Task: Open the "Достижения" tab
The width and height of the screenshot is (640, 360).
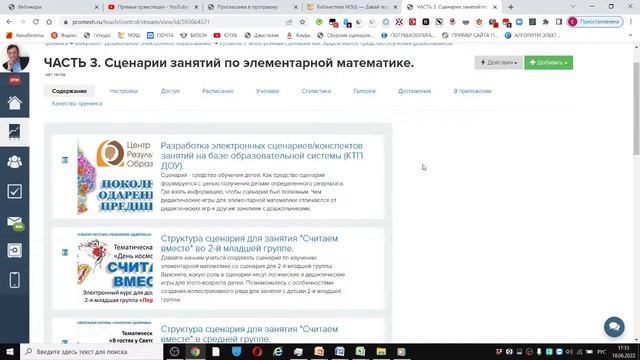Action: [414, 91]
